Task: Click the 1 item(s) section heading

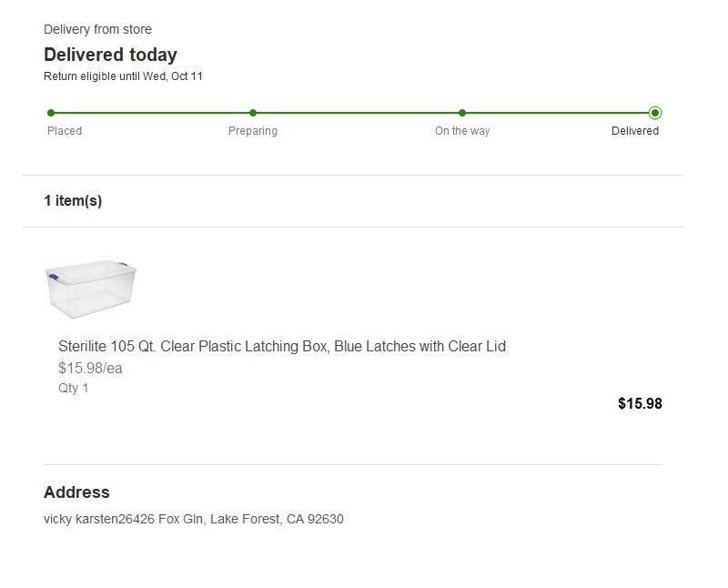Action: click(x=73, y=201)
